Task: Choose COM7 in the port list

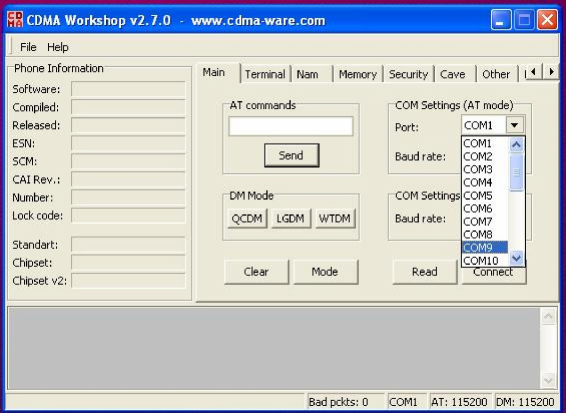Action: tap(485, 222)
